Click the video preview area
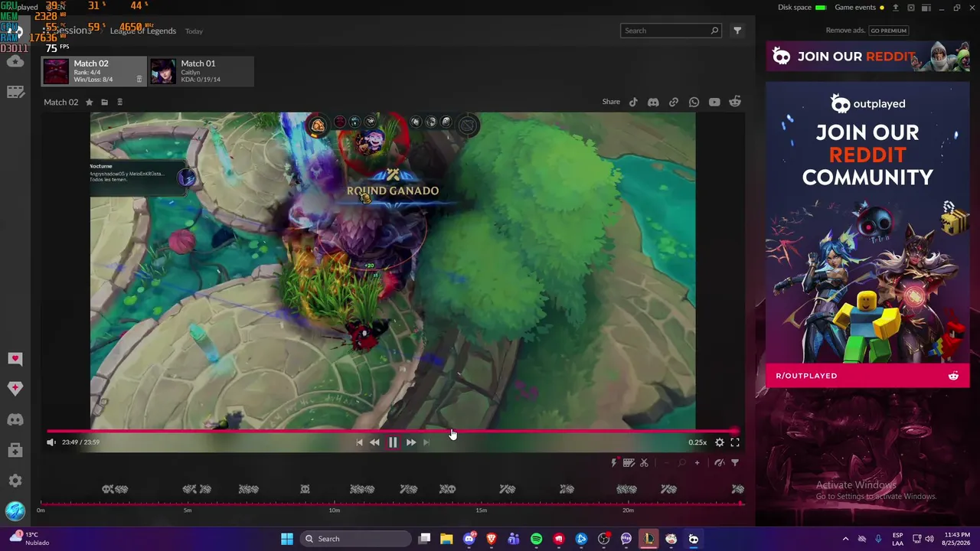The image size is (980, 551). click(393, 271)
